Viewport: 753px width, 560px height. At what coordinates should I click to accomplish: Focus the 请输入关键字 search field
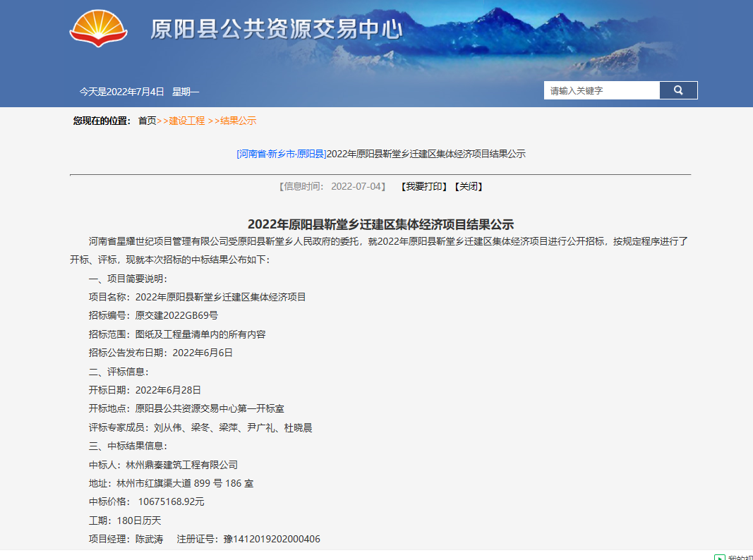(x=601, y=90)
